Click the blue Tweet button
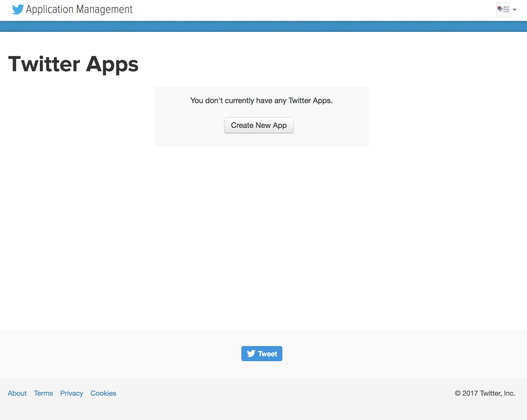 tap(262, 354)
